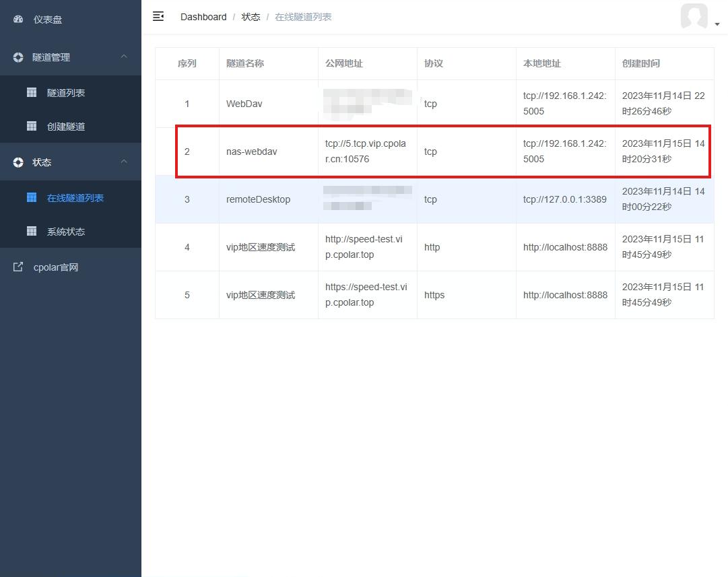The height and width of the screenshot is (577, 728).
Task: Open the user avatar in top right
Action: [694, 16]
